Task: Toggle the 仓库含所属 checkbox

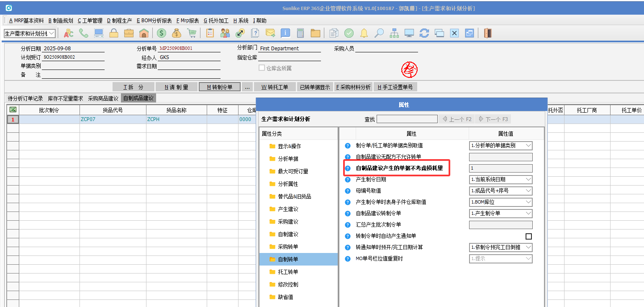Action: click(x=262, y=68)
